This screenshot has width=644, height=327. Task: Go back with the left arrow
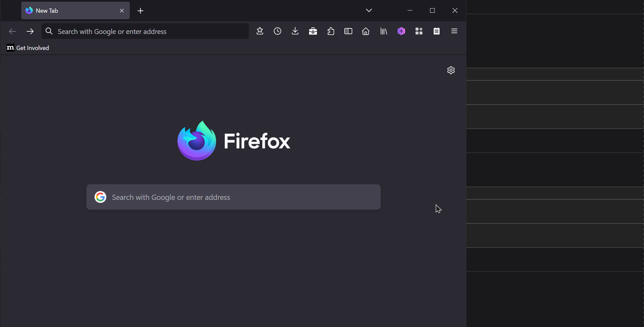(x=12, y=31)
